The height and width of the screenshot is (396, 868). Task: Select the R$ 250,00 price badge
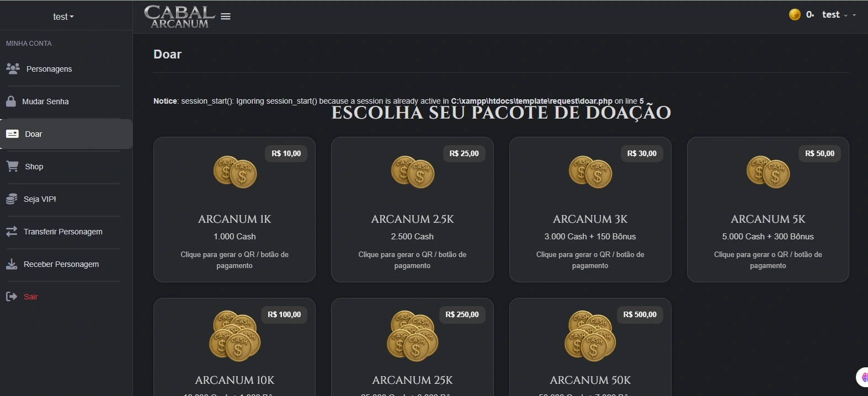click(462, 314)
